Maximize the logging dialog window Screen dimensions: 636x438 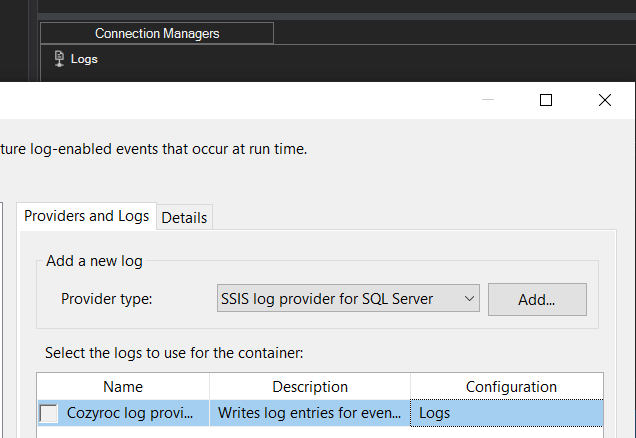(546, 100)
